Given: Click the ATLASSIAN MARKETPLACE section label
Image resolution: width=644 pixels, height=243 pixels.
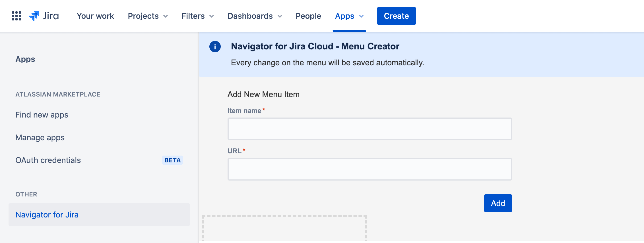Looking at the screenshot, I should (x=58, y=94).
